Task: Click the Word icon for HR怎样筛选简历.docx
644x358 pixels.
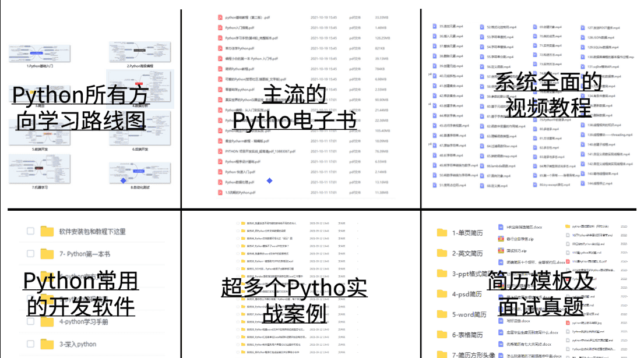Action: [x=500, y=226]
